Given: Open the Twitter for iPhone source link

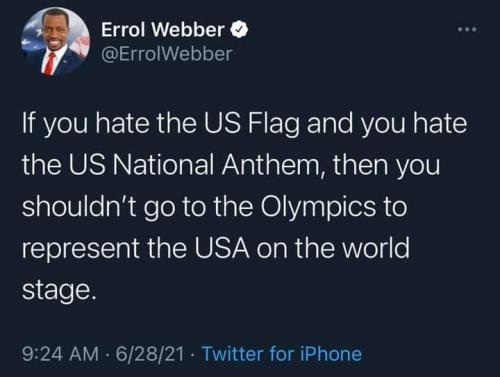Looking at the screenshot, I should click(x=282, y=354).
